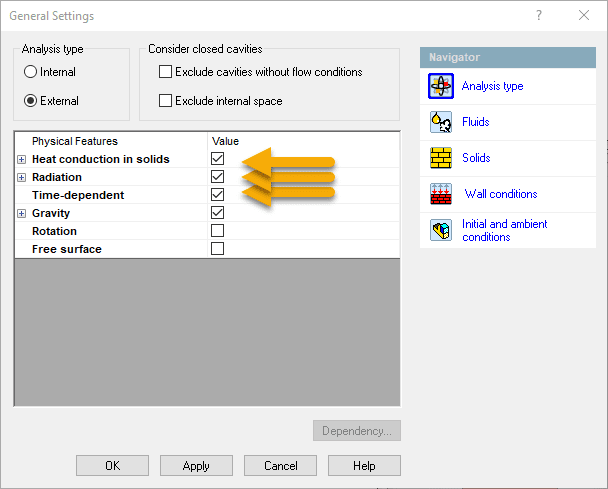
Task: Click the Fluids navigator icon
Action: click(440, 123)
